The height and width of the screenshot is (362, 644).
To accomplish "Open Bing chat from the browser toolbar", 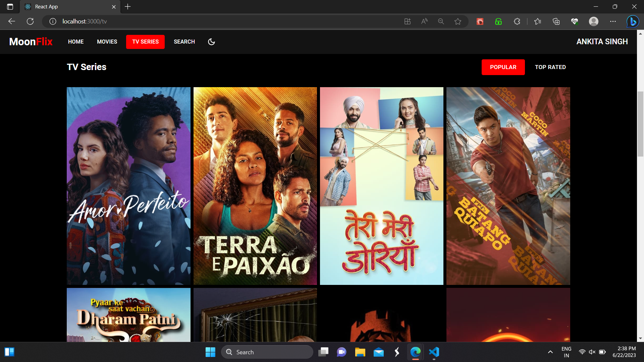I will click(632, 21).
